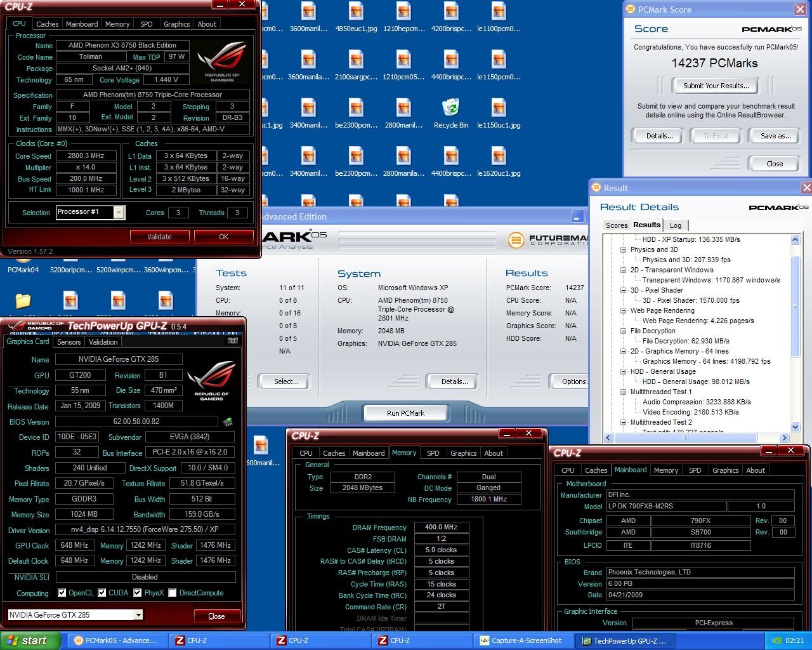Toggle the PhysX computing checkbox
Screen dimensions: 812x650
click(137, 593)
